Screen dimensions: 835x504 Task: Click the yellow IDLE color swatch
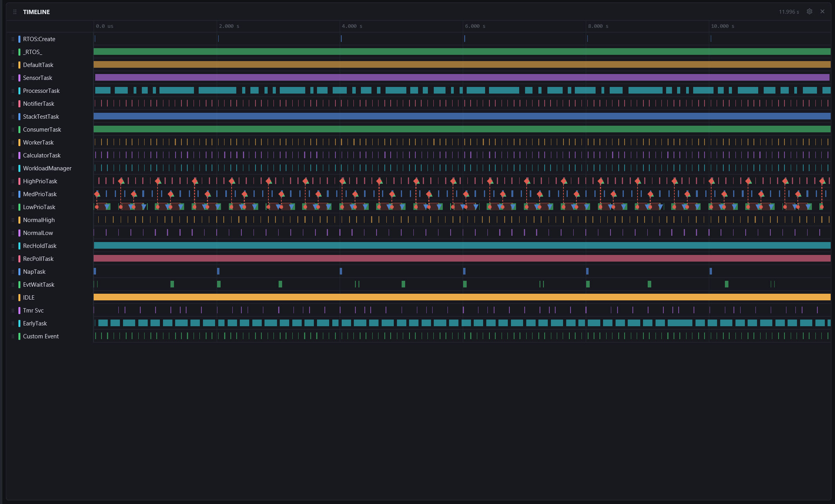19,298
